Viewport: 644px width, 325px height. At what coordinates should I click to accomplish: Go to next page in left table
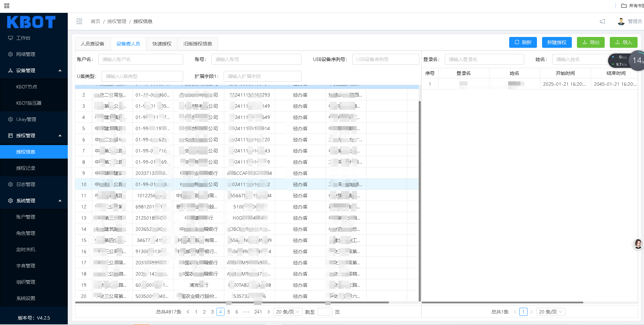tap(269, 312)
